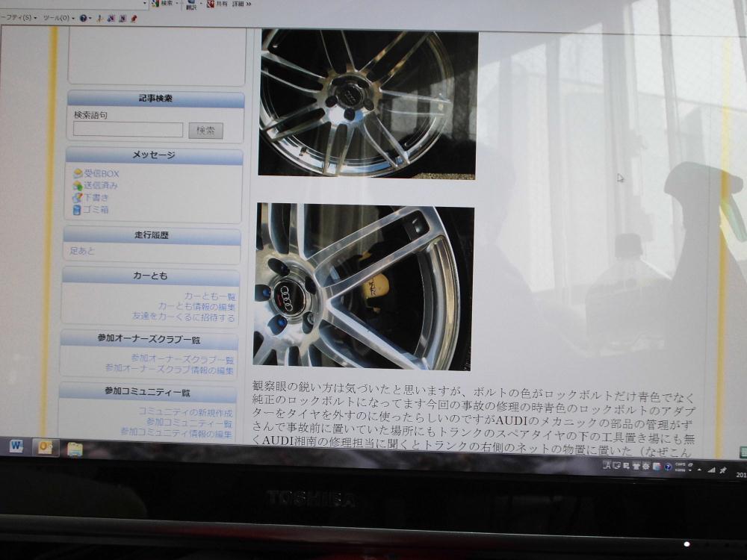Open コミュニティの新規作成 link
Screen dimensions: 747x560
pyautogui.click(x=185, y=412)
